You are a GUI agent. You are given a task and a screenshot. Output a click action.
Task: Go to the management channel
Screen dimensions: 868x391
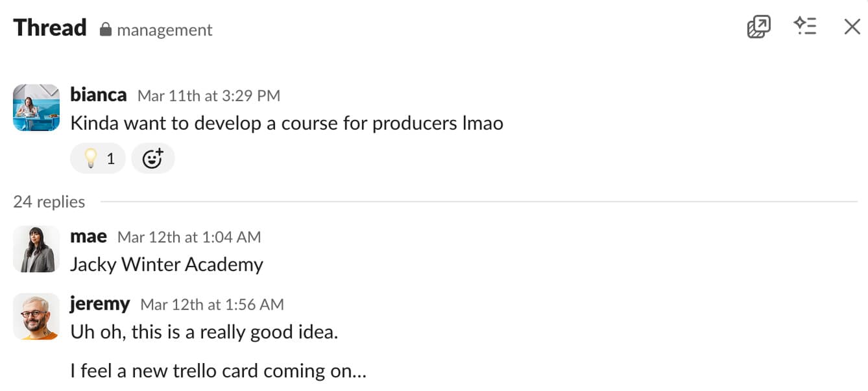click(x=164, y=30)
